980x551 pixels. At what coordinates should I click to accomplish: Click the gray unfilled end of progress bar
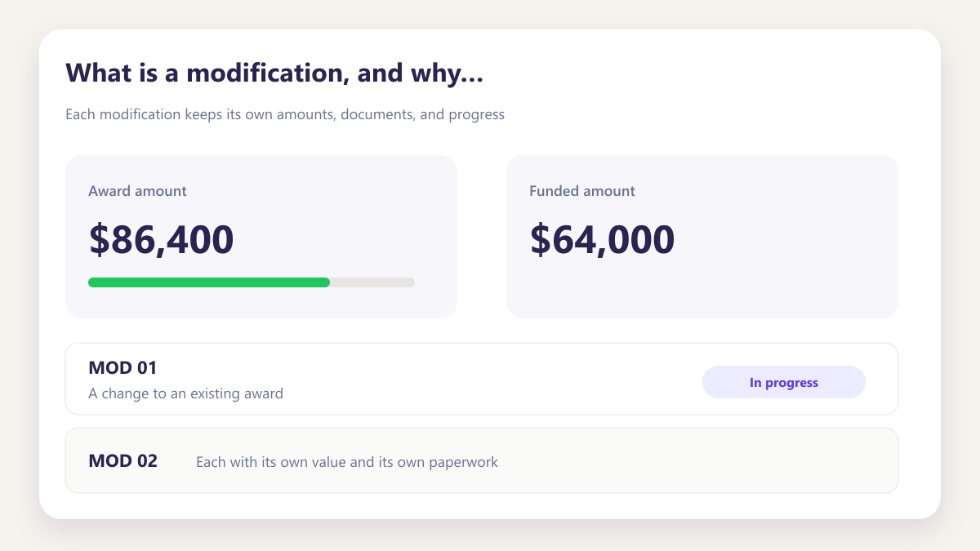[x=372, y=282]
